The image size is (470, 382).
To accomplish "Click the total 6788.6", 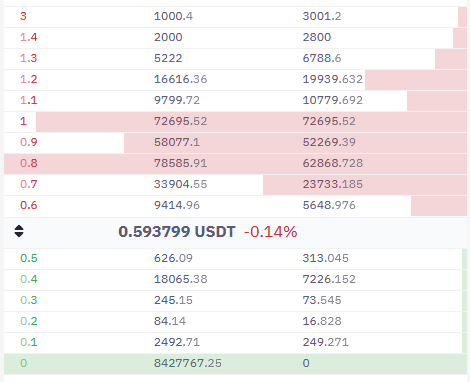I will click(322, 58).
